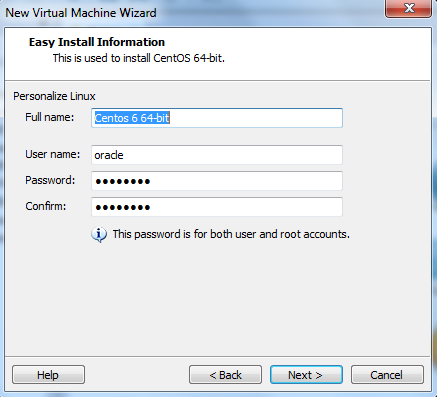Click the highlighted Centos 6 64-bit text field
This screenshot has height=397, width=437.
pos(217,118)
